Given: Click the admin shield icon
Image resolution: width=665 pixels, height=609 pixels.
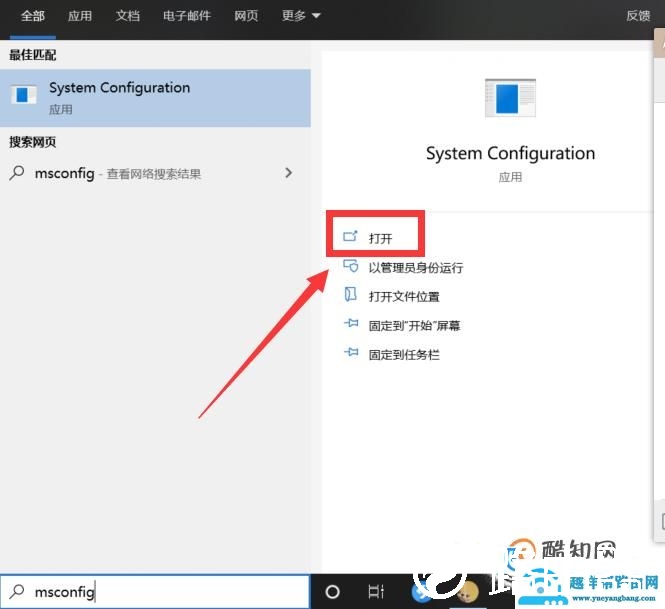Looking at the screenshot, I should point(350,265).
